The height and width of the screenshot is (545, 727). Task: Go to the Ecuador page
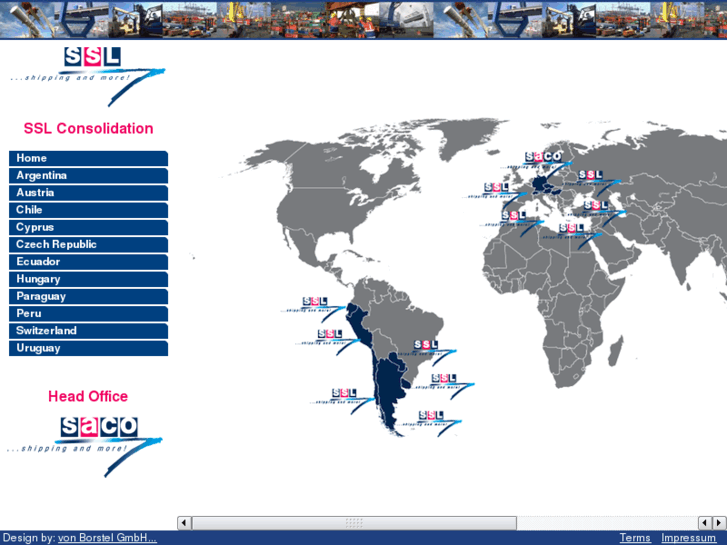(88, 262)
